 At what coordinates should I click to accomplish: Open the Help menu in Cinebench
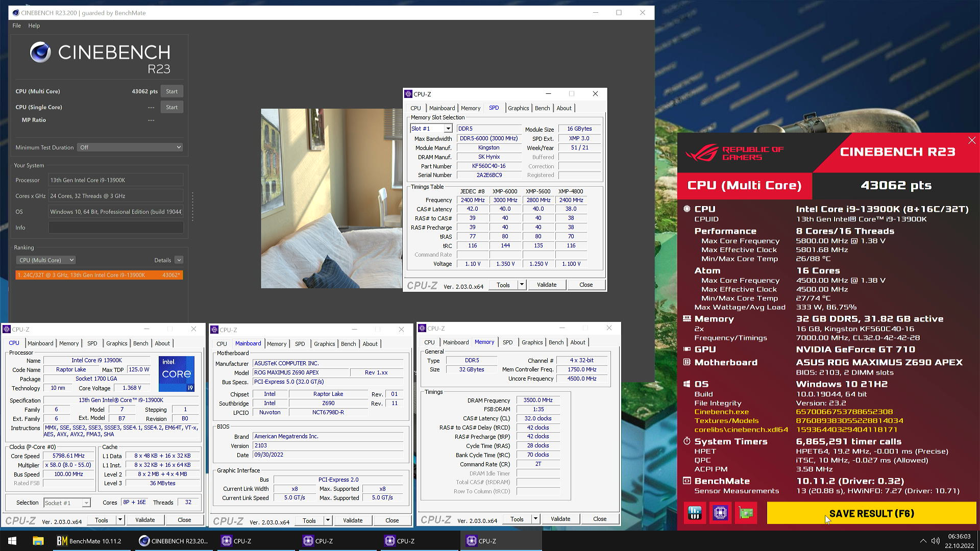pos(34,26)
